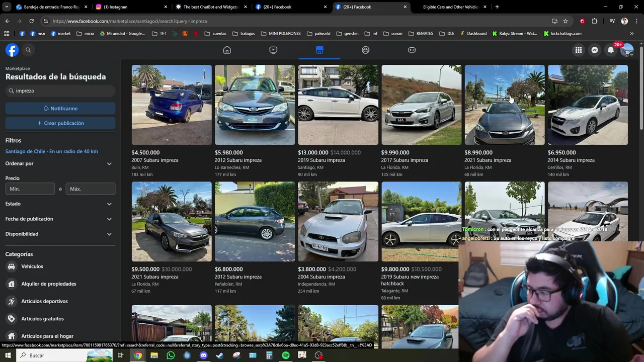The width and height of the screenshot is (644, 362).
Task: Reload the page with the browser refresh icon
Action: 31,21
